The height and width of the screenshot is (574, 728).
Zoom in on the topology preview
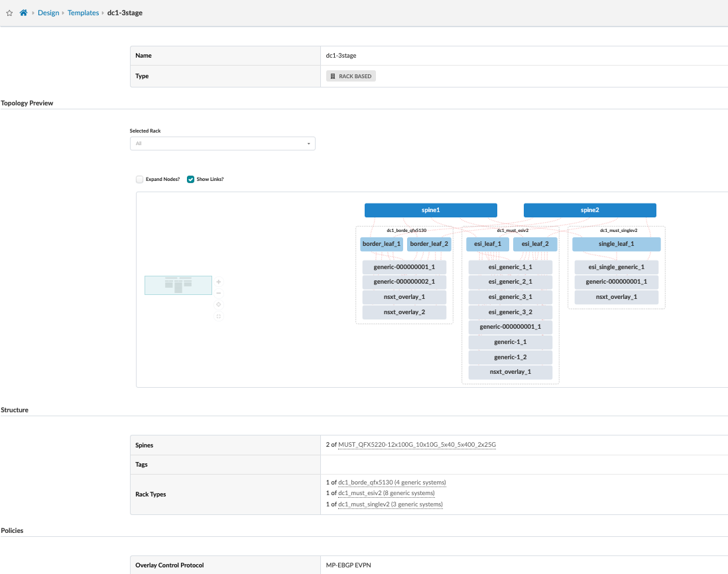(219, 282)
